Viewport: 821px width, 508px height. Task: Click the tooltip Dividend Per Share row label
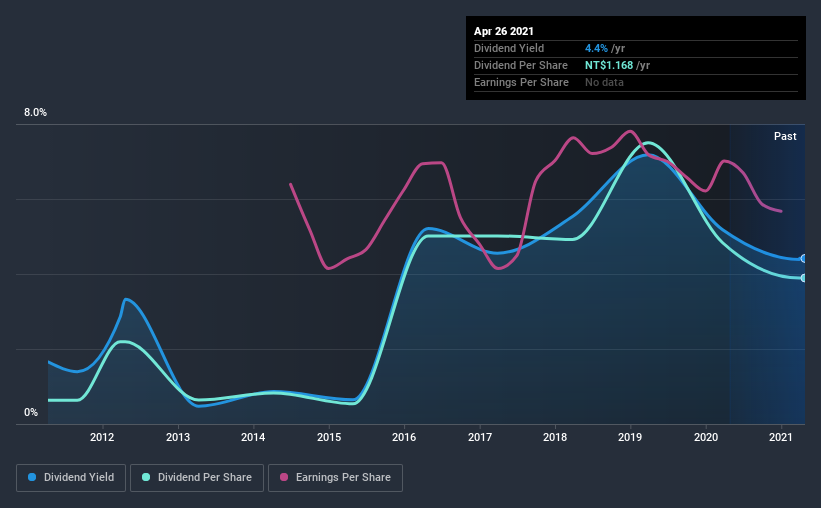520,65
